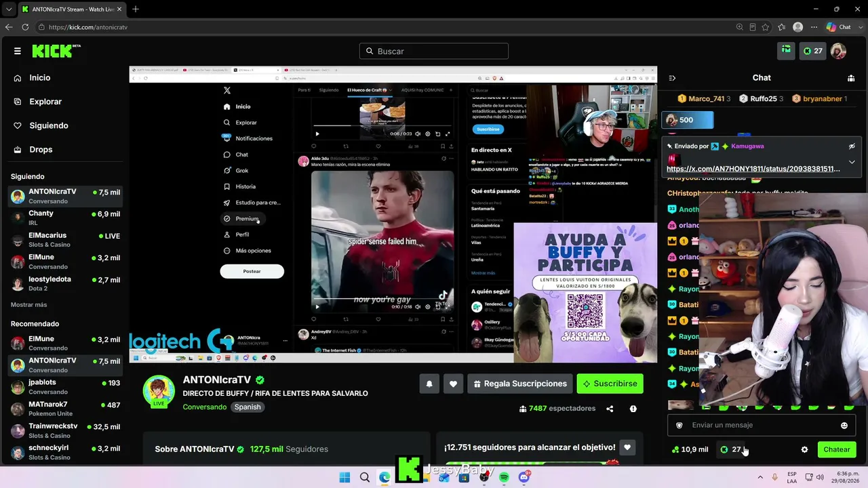The width and height of the screenshot is (868, 488).
Task: Click the Buscar search field
Action: (x=434, y=51)
